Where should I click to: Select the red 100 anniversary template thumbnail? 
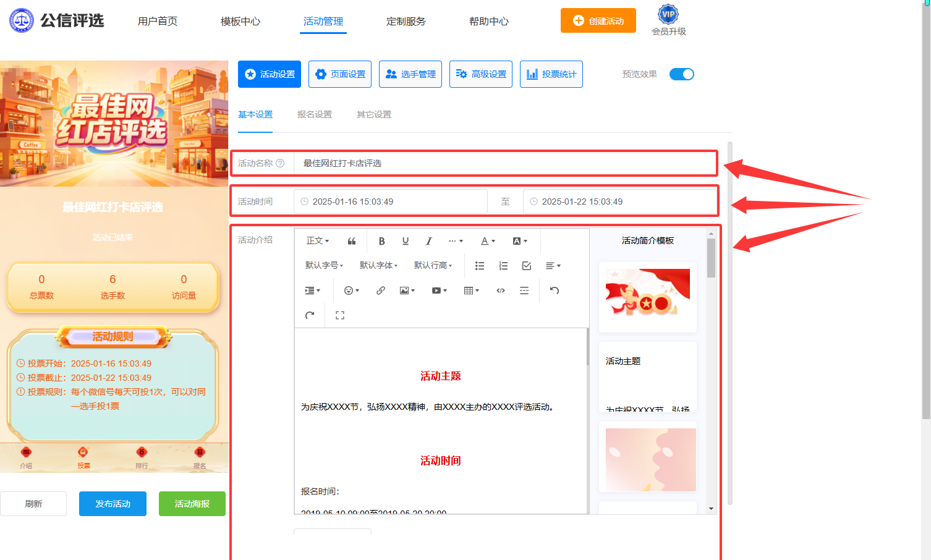click(x=648, y=297)
